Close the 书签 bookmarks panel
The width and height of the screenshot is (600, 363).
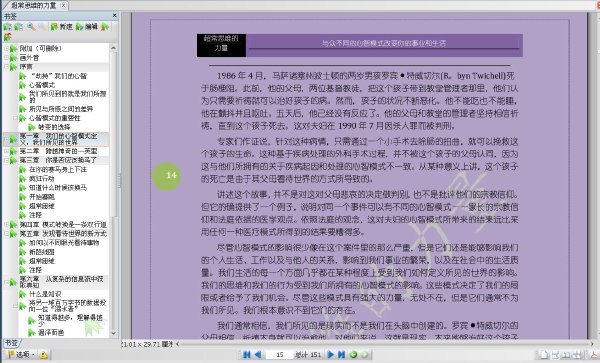tap(114, 16)
